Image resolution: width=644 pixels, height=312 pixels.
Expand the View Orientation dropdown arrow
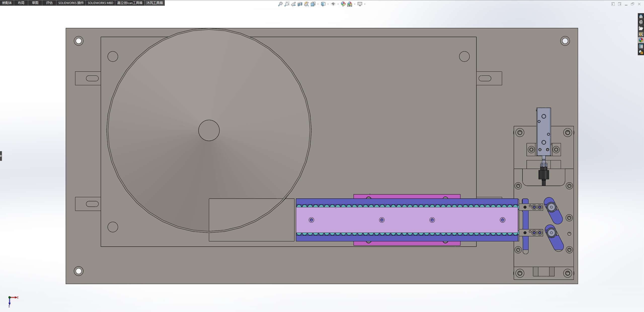(x=318, y=4)
